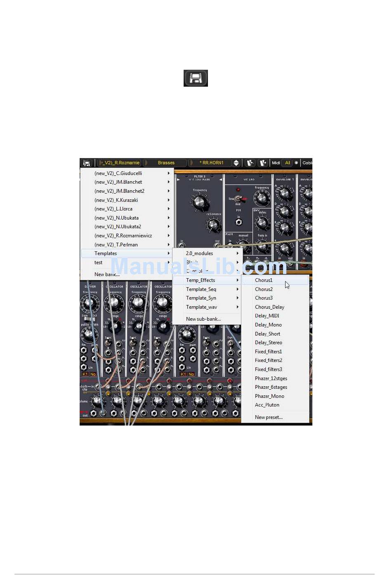Expand arrow beside Template_wav
The height and width of the screenshot is (577, 392).
point(237,307)
